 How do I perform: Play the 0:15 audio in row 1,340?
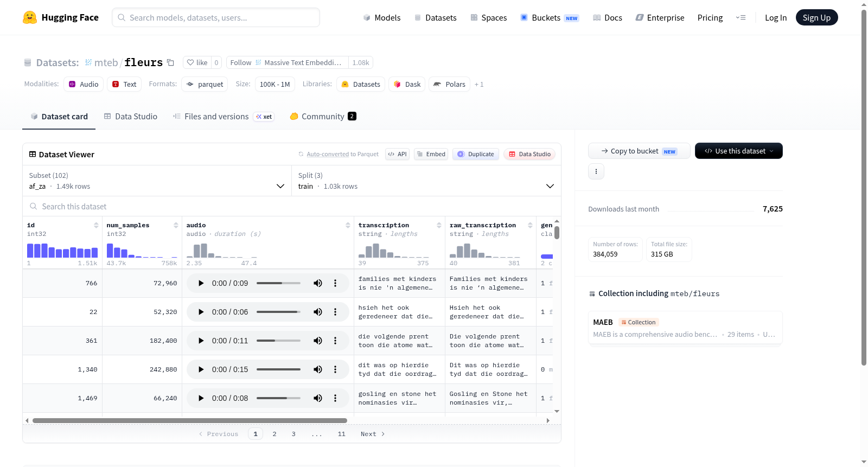point(201,369)
